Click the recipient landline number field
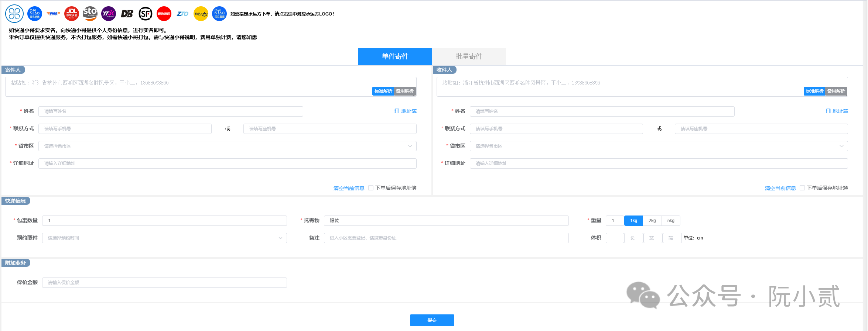Screen dimensions: 868x331 [761, 129]
